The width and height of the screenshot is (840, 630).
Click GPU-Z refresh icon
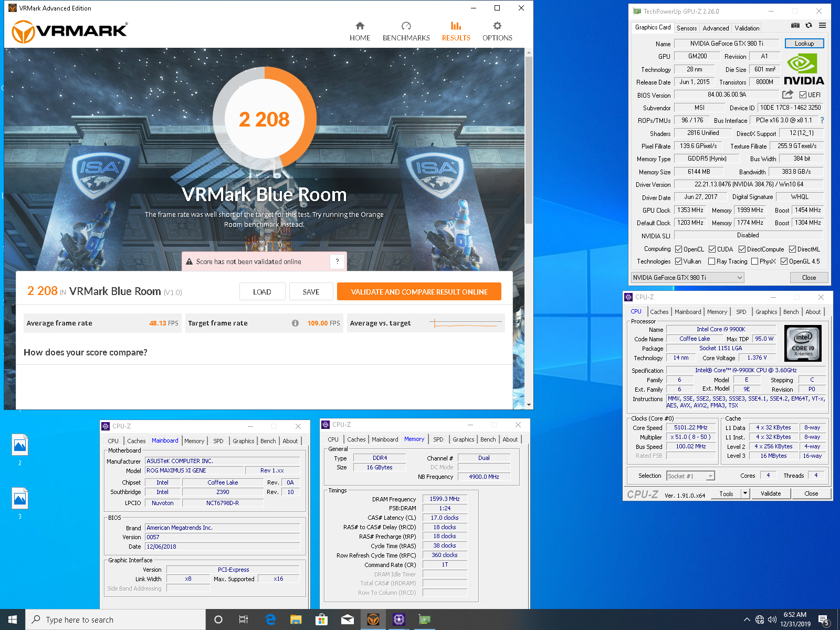pyautogui.click(x=808, y=25)
